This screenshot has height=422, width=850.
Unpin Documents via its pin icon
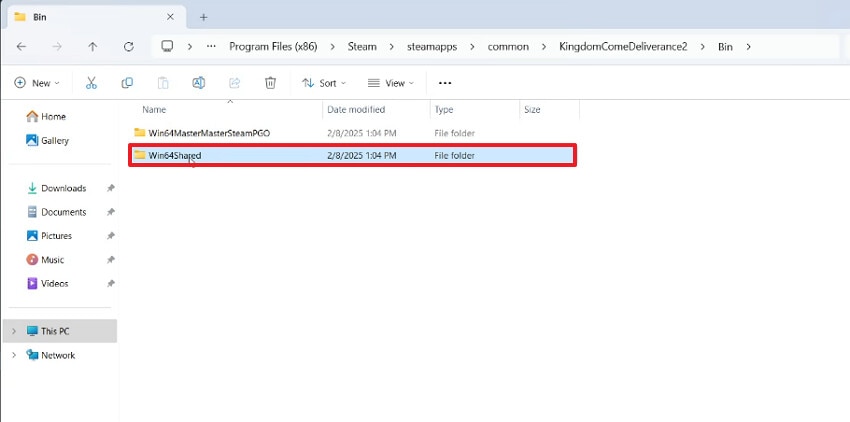click(111, 212)
